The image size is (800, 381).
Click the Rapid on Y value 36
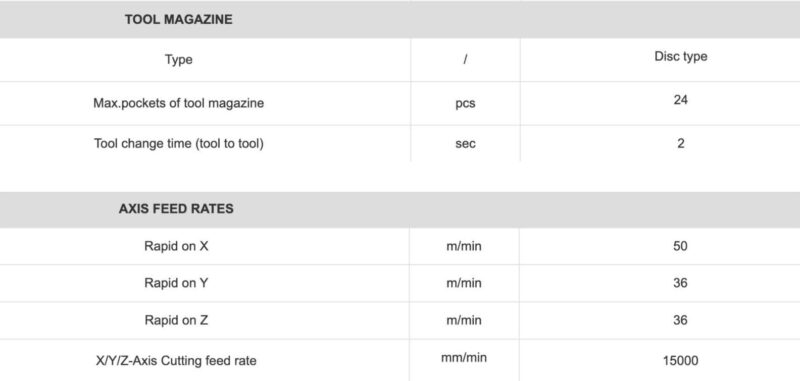(680, 283)
